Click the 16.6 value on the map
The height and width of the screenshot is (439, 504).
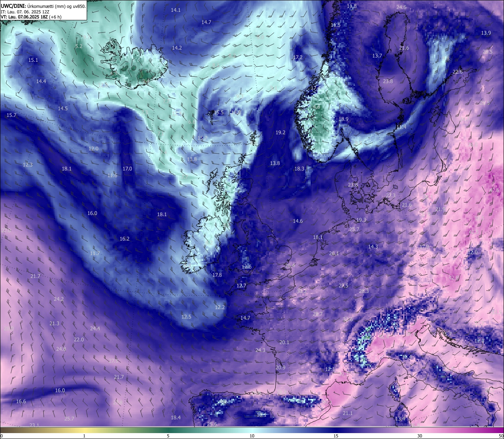21,401
